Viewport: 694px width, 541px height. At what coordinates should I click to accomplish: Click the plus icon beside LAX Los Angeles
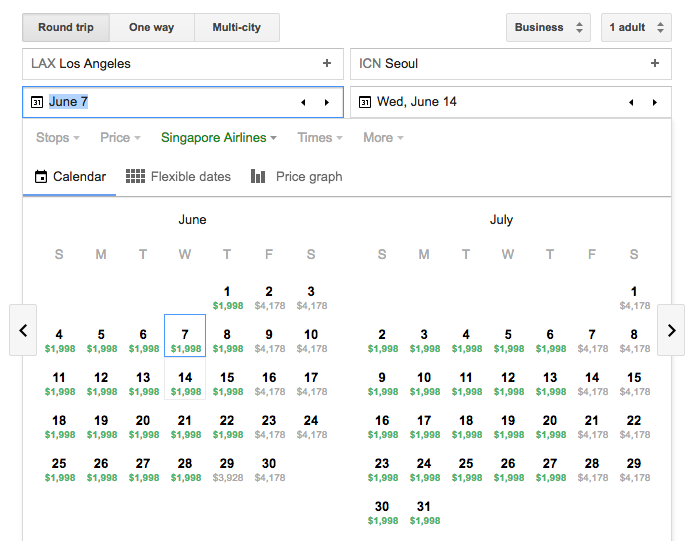(x=326, y=64)
